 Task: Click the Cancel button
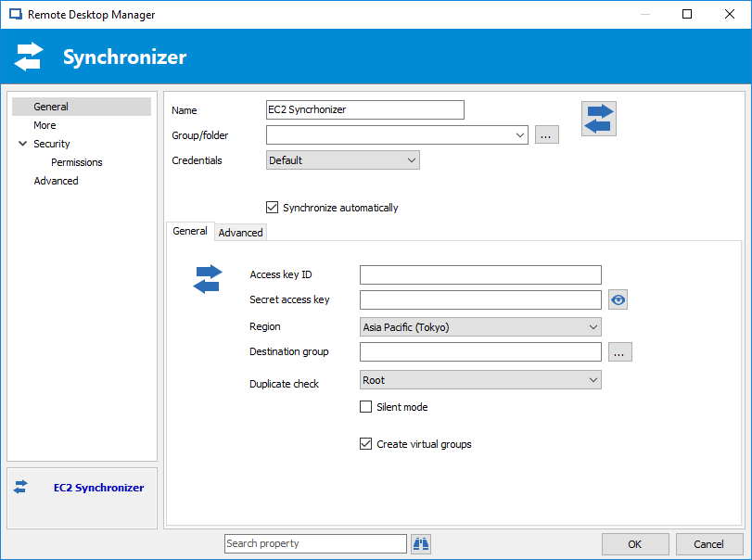tap(708, 544)
